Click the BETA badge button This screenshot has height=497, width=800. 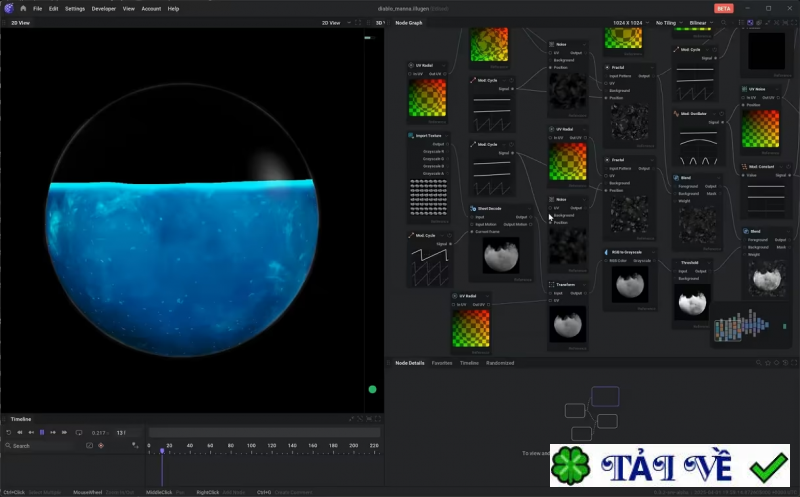point(723,8)
